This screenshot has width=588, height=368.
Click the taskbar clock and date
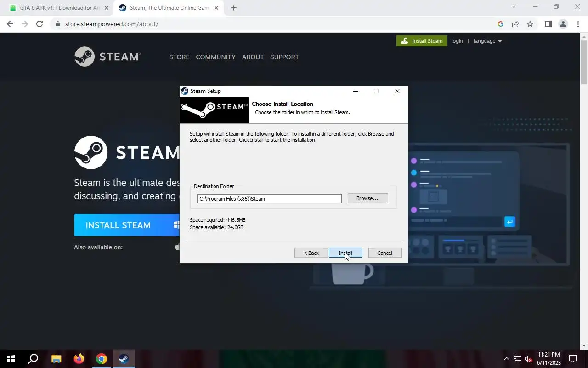pyautogui.click(x=548, y=359)
